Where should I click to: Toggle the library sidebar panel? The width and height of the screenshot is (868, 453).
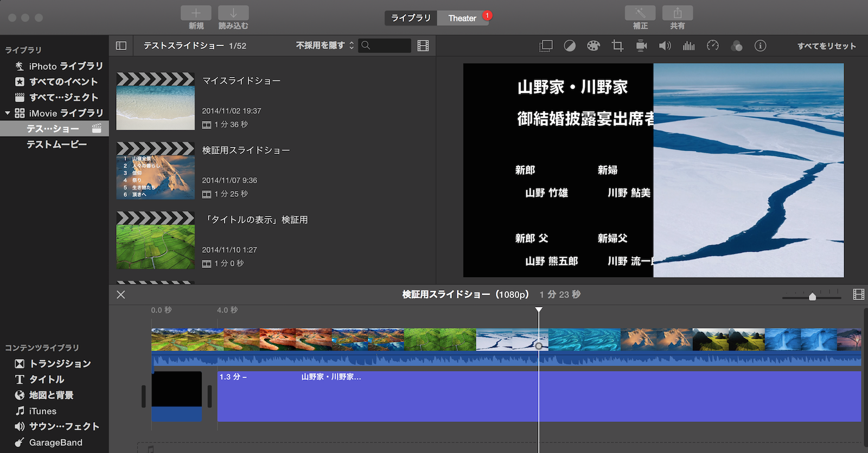tap(121, 46)
